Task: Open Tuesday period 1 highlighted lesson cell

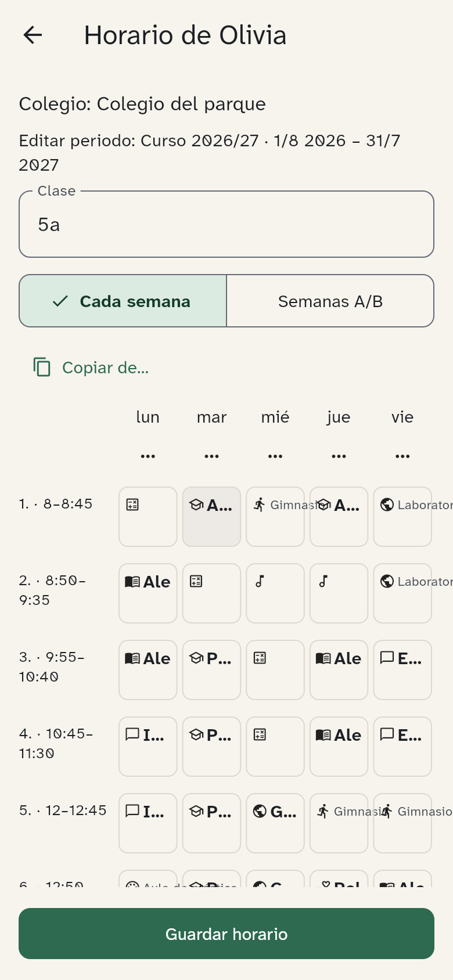Action: [211, 517]
